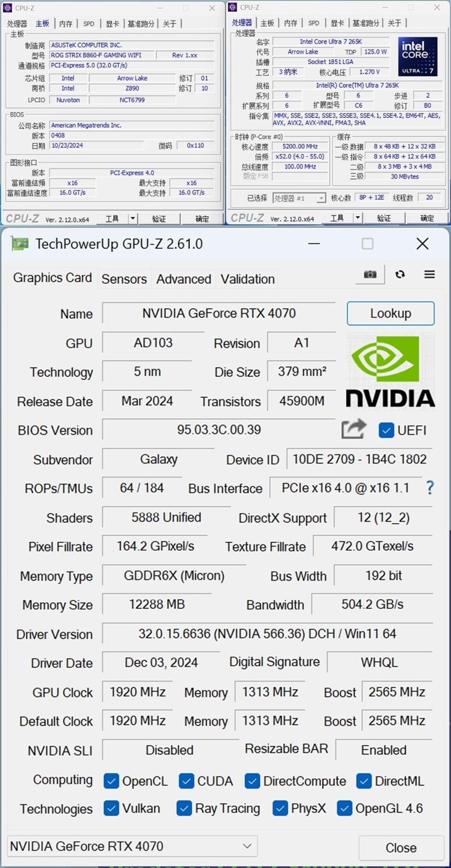Click the share icon next to BIOS Version
The height and width of the screenshot is (868, 451).
pos(353,429)
